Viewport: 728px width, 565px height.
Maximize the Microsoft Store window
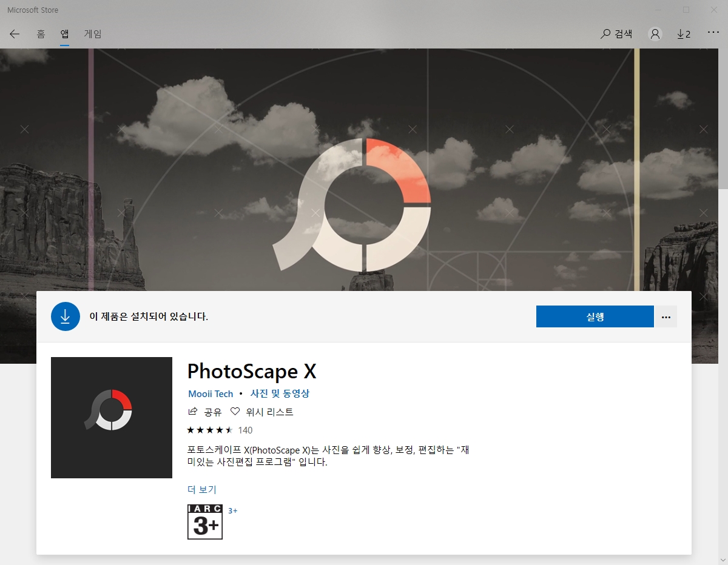point(686,10)
